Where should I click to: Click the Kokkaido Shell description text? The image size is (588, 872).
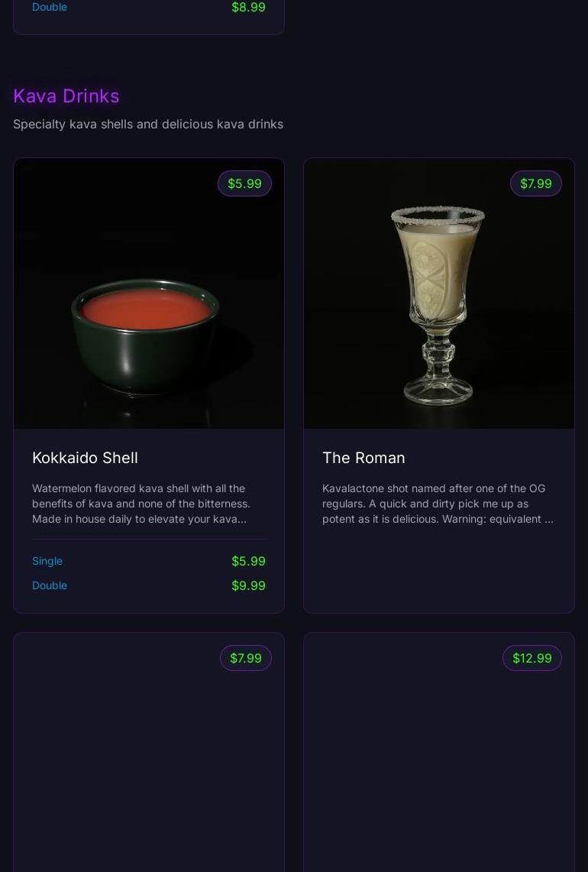(x=148, y=504)
